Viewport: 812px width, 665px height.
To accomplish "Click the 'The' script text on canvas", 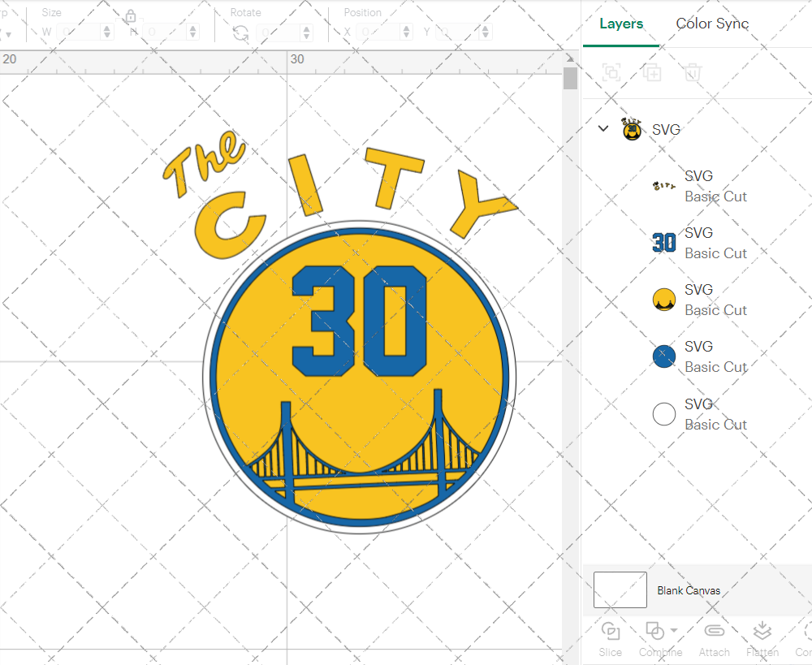I will [x=204, y=162].
